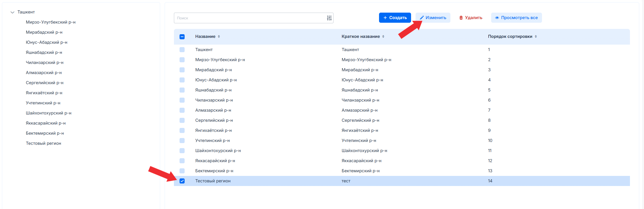Click the filter sliders icon in search
Screen dimensions: 644x209
pyautogui.click(x=329, y=18)
